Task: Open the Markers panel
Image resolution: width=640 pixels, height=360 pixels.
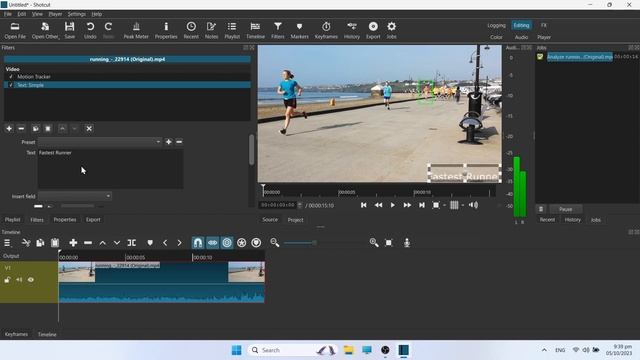Action: coord(299,31)
